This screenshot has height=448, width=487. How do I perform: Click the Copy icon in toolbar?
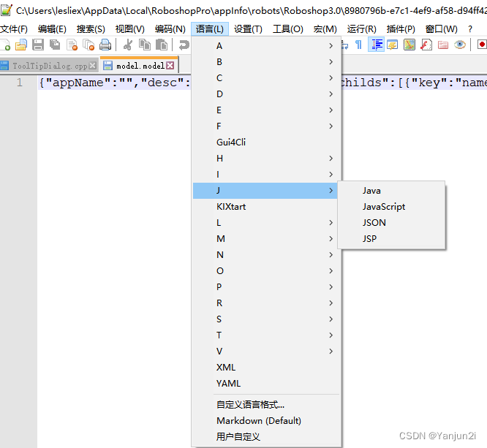145,45
